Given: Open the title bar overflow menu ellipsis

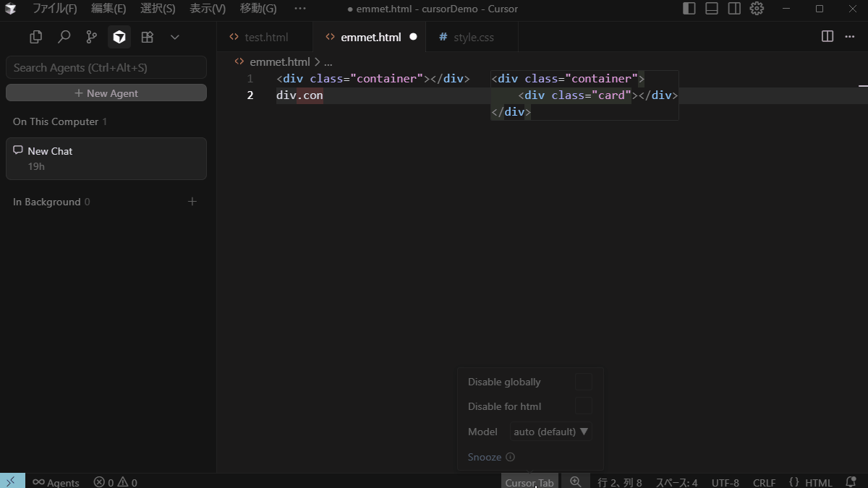Looking at the screenshot, I should click(300, 9).
